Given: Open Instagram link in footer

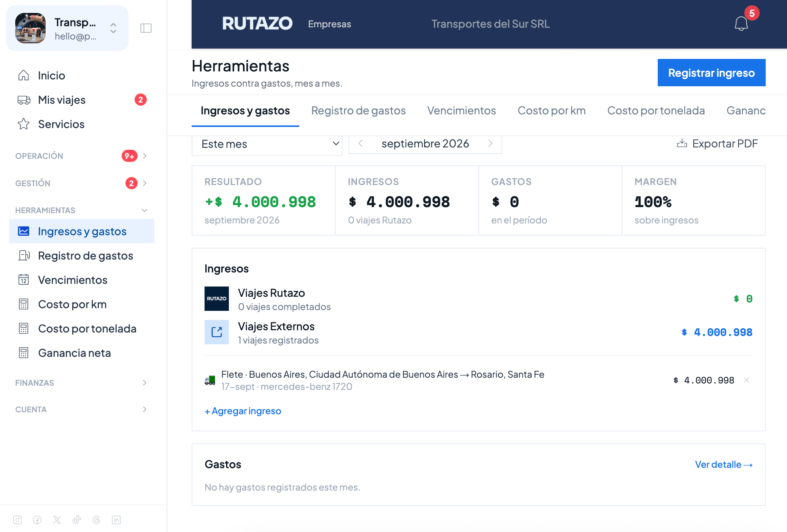Looking at the screenshot, I should [17, 520].
